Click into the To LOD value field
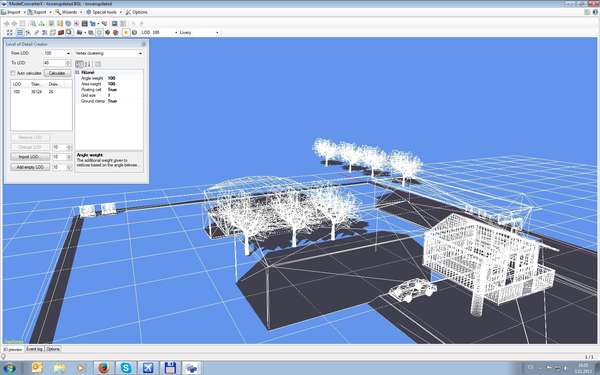600x375 pixels. tap(55, 63)
